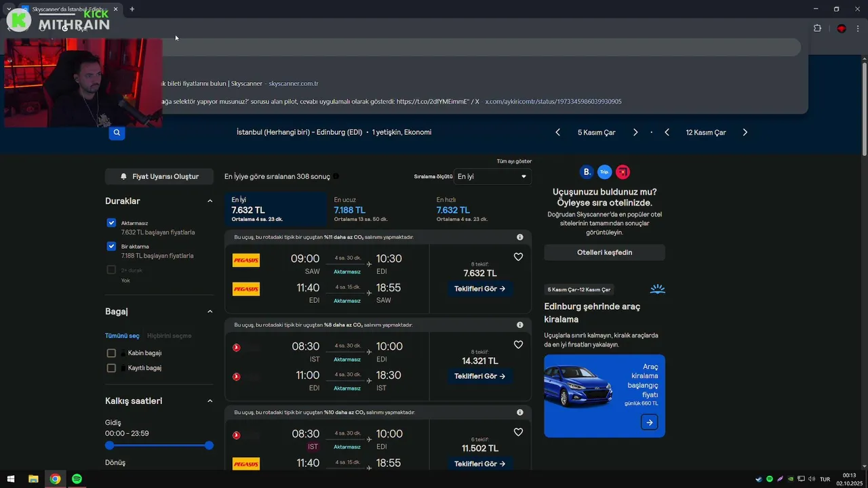Favorite the 14.321 TL flight with heart
The image size is (868, 488).
pos(518,344)
